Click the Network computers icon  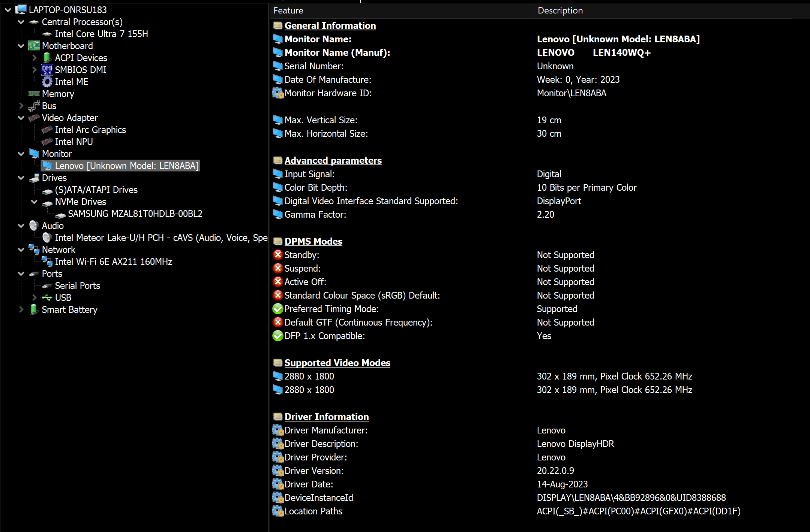coord(34,250)
